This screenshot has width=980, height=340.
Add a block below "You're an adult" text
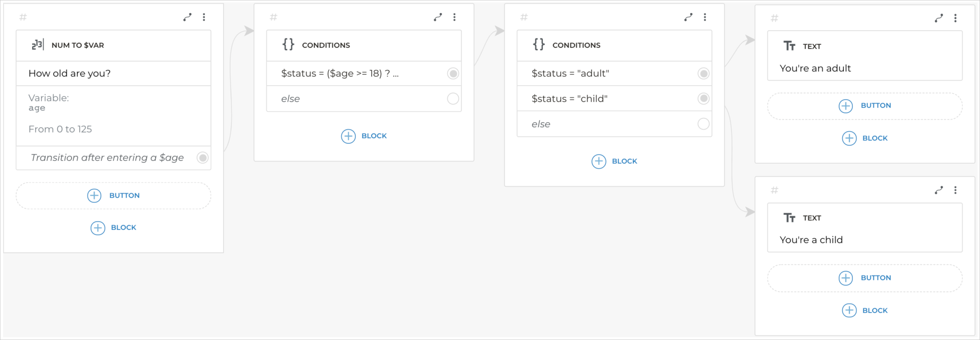click(865, 138)
